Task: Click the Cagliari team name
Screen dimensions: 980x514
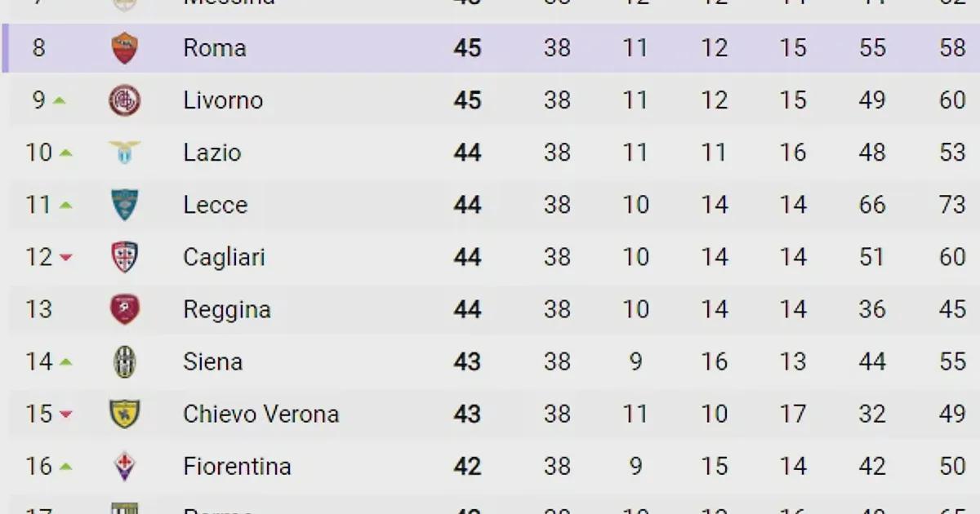Action: tap(224, 257)
